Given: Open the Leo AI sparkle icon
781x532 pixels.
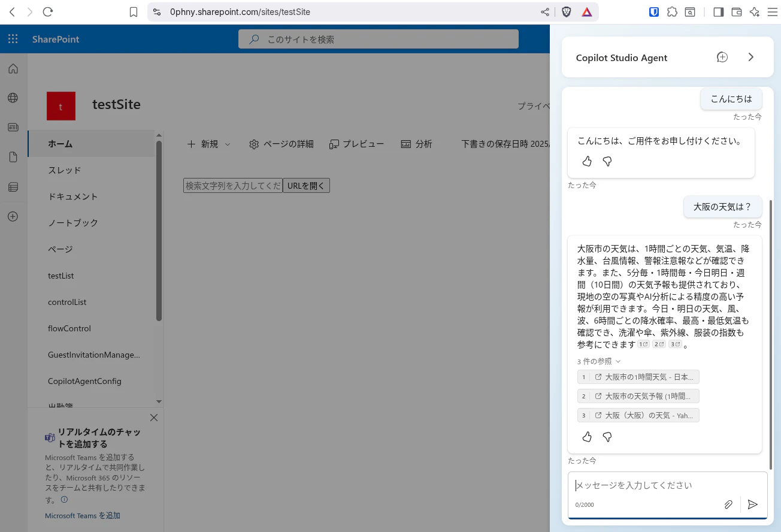Looking at the screenshot, I should click(x=755, y=12).
